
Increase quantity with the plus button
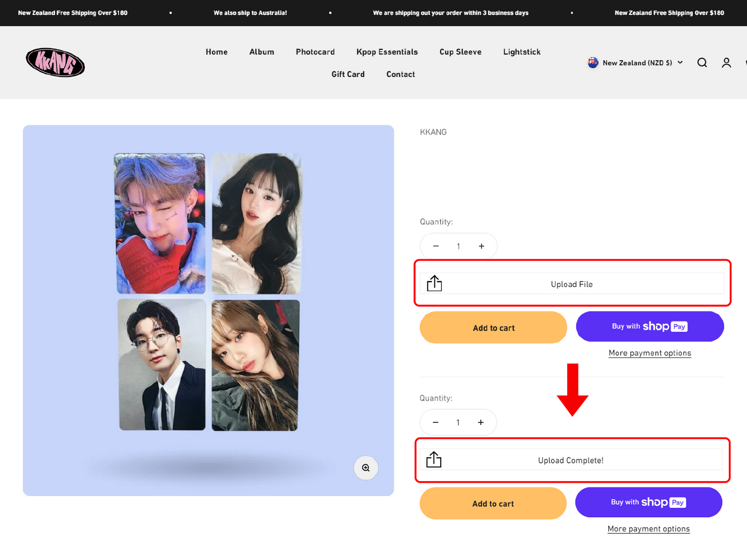[x=481, y=246]
